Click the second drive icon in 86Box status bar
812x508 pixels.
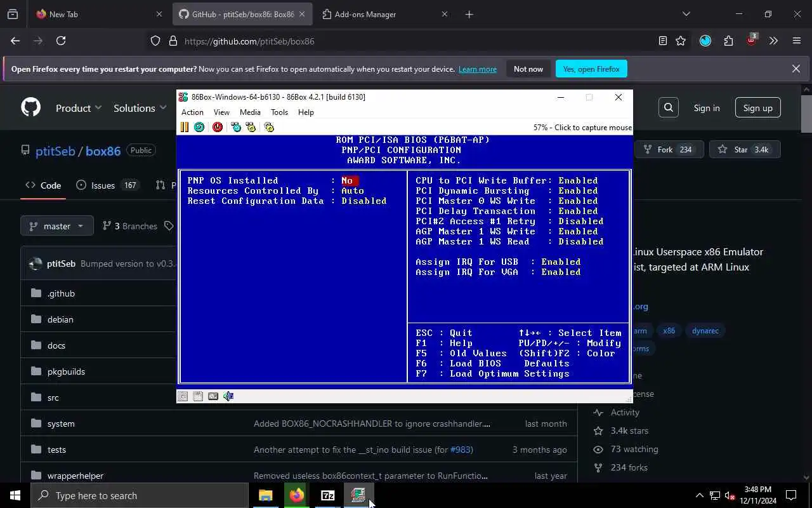(x=198, y=396)
